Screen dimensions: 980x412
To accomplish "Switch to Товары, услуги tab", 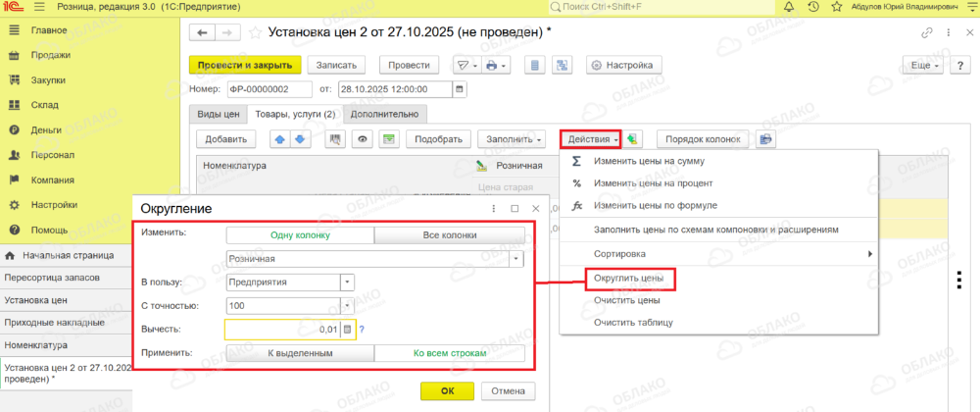I will click(296, 115).
